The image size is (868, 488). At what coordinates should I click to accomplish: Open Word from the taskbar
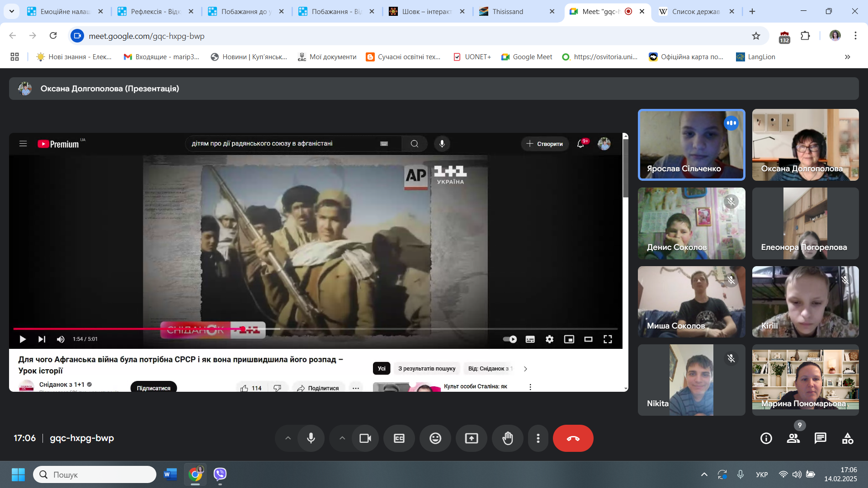170,474
